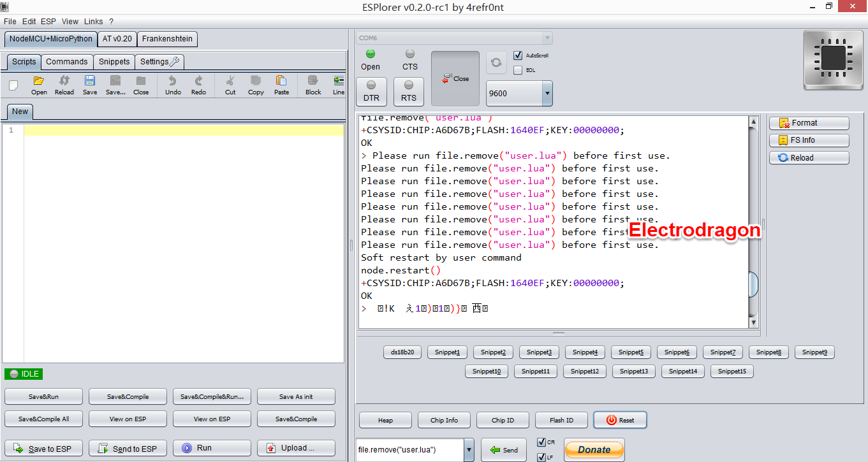The image size is (868, 462).
Task: Expand the command history dropdown arrow
Action: pyautogui.click(x=469, y=450)
